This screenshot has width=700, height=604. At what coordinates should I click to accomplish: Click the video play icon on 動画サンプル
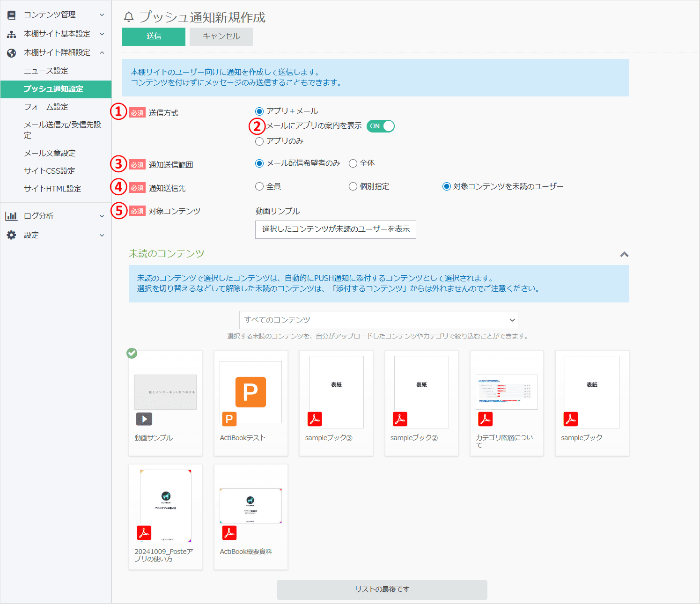pos(144,419)
